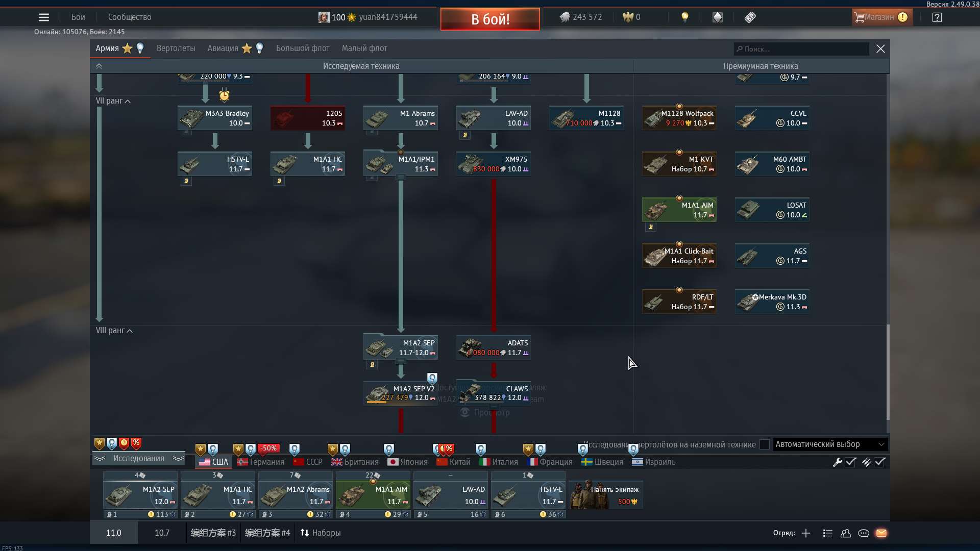Viewport: 980px width, 551px height.
Task: Enable helicopter research on ground vehicles checkbox
Action: tap(764, 444)
